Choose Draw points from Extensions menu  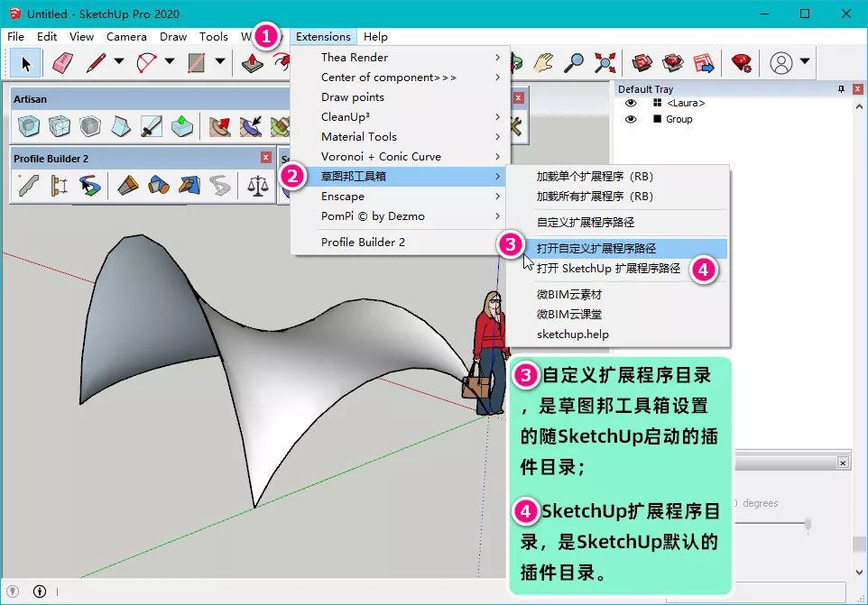click(x=401, y=96)
